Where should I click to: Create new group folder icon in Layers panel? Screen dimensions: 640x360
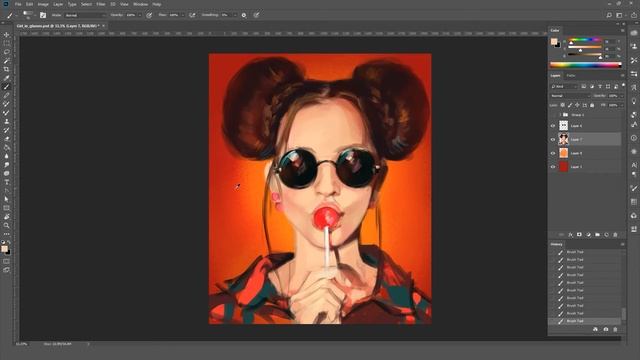[x=597, y=235]
